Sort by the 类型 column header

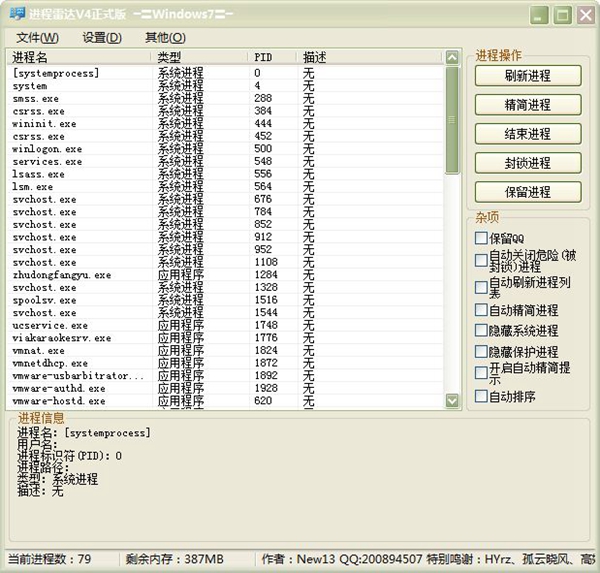coord(200,57)
